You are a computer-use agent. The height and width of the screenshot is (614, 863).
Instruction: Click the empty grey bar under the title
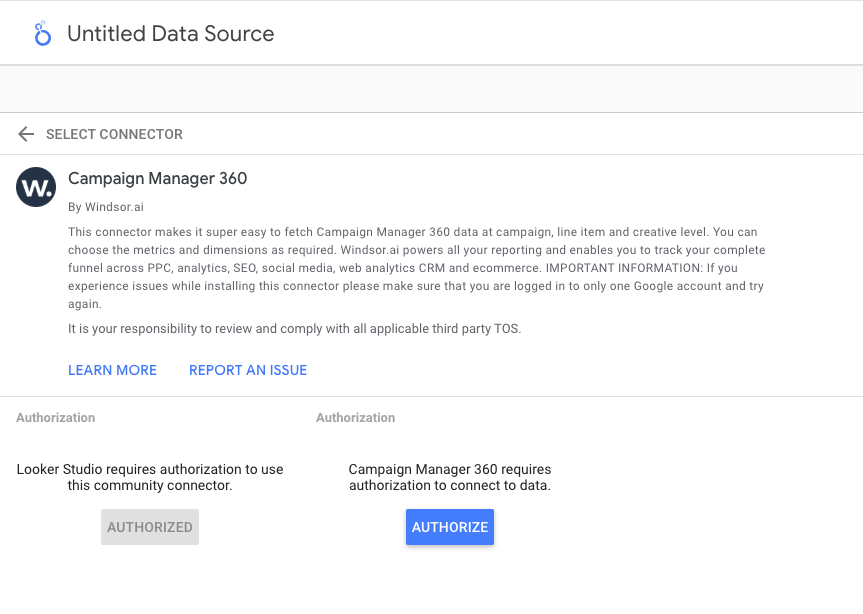tap(431, 89)
